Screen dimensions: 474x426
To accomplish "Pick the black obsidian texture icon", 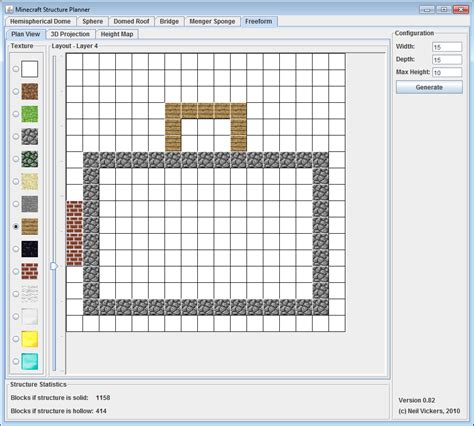I will 30,249.
